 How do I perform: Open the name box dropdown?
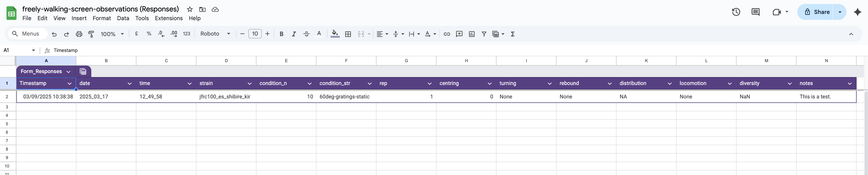tap(33, 50)
